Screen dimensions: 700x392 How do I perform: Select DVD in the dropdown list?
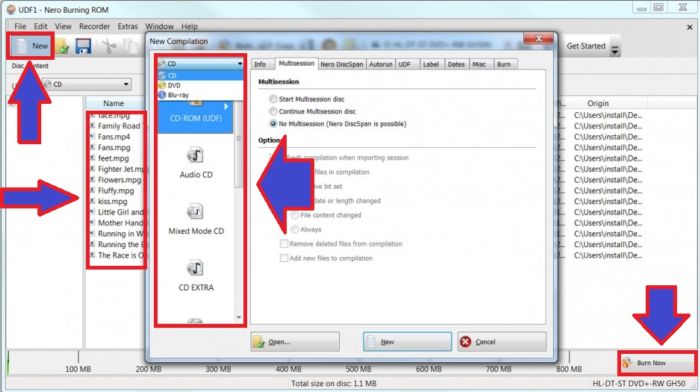tap(174, 85)
